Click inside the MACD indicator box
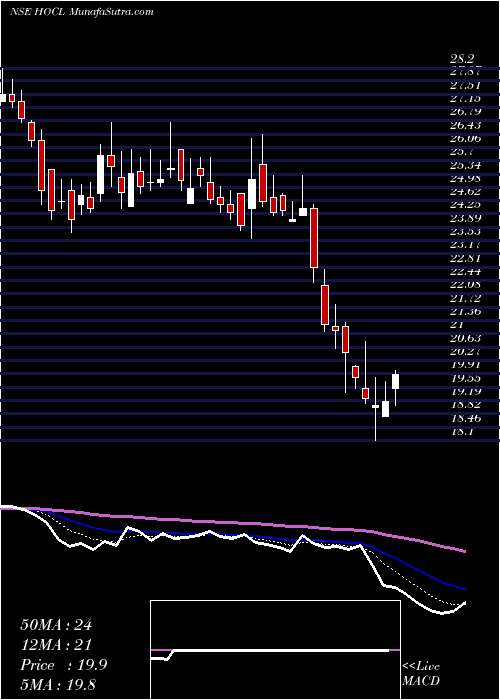 pos(275,650)
